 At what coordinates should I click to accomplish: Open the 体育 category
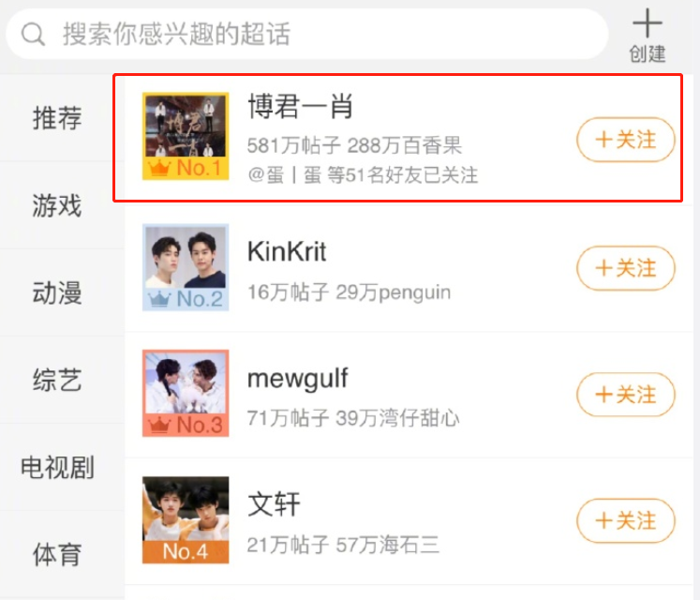[x=57, y=554]
